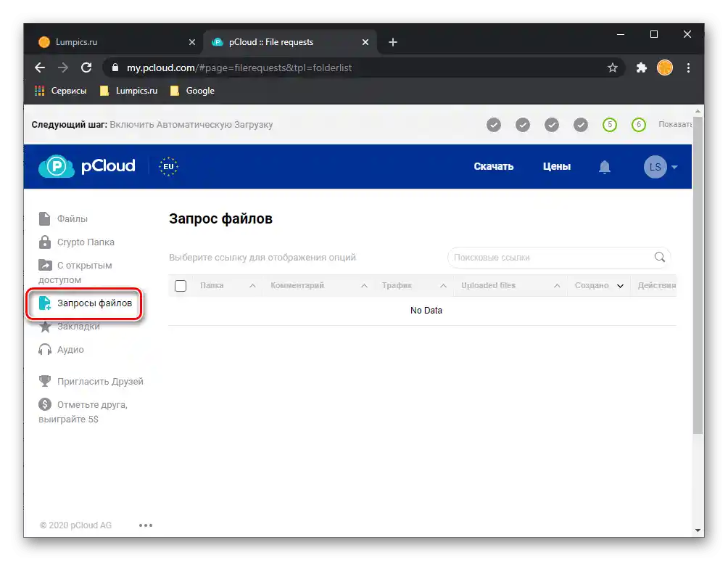
Task: Click the Действия column header
Action: (656, 285)
